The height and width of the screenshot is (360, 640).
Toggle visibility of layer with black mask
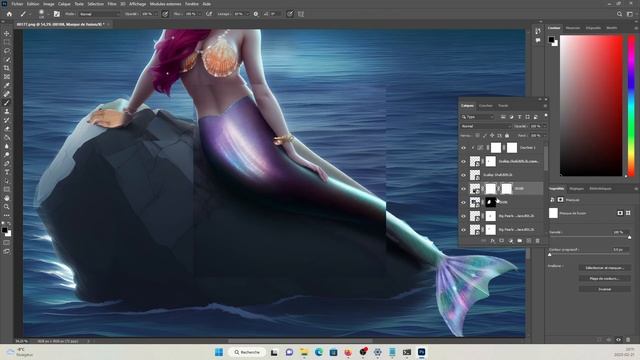click(x=463, y=202)
